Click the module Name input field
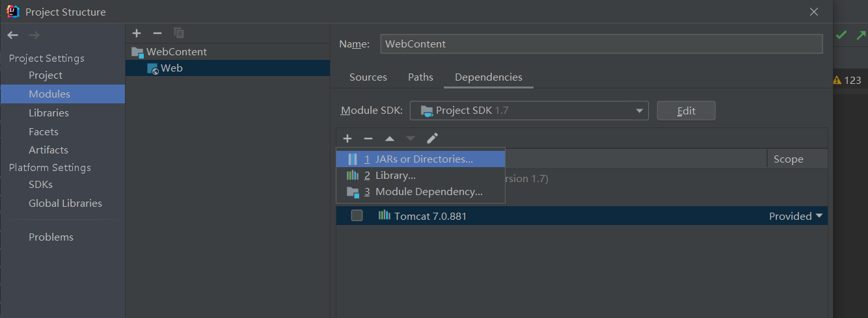The width and height of the screenshot is (868, 318). [x=601, y=44]
